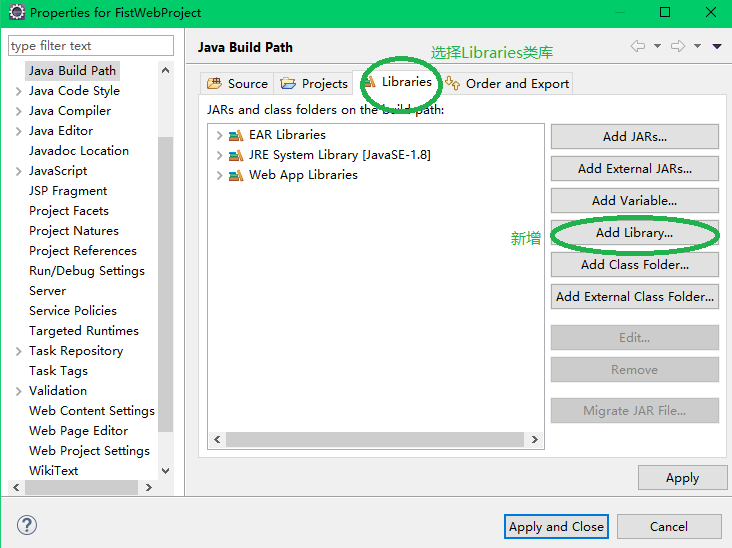Screen dimensions: 732x548
Task: Open the view menu triangle
Action: (717, 46)
